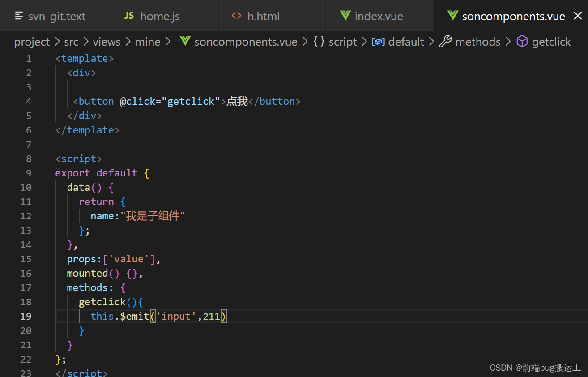Click the project breadcrumb item
Image resolution: width=588 pixels, height=377 pixels.
pos(32,41)
